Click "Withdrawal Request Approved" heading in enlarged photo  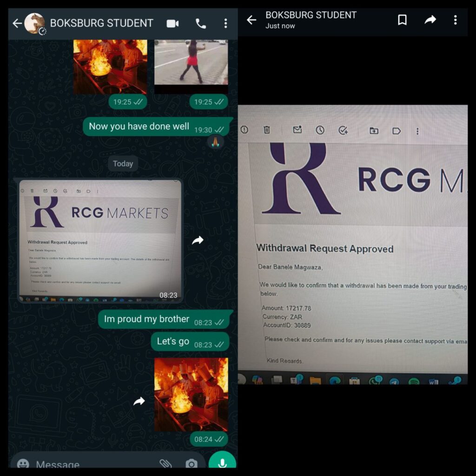(325, 248)
